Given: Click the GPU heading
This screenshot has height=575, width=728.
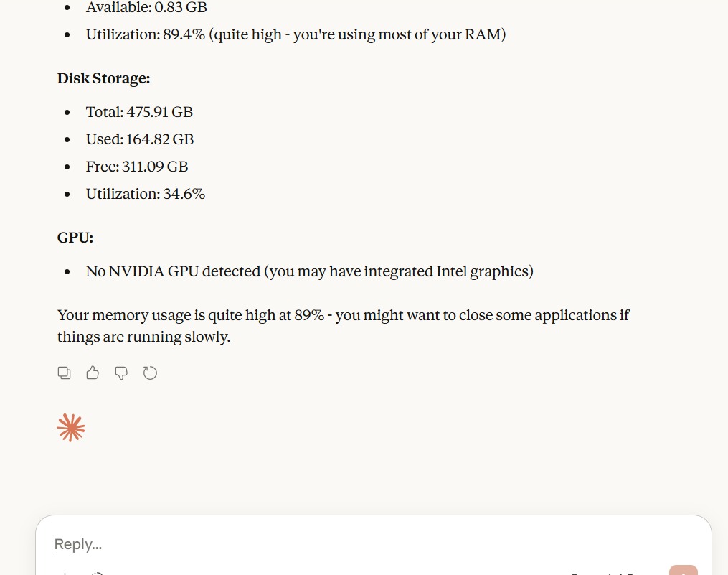Looking at the screenshot, I should (x=75, y=238).
